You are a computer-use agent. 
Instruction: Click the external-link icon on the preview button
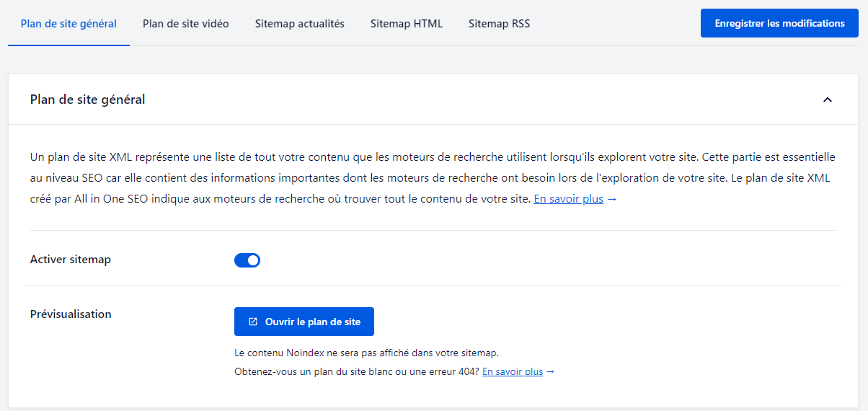(x=253, y=322)
